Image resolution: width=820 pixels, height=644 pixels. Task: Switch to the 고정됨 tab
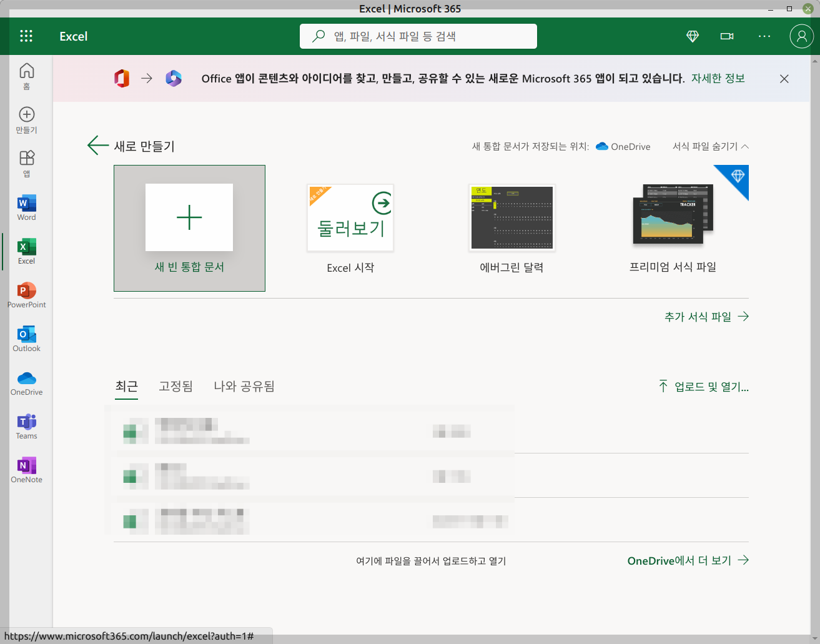[175, 386]
